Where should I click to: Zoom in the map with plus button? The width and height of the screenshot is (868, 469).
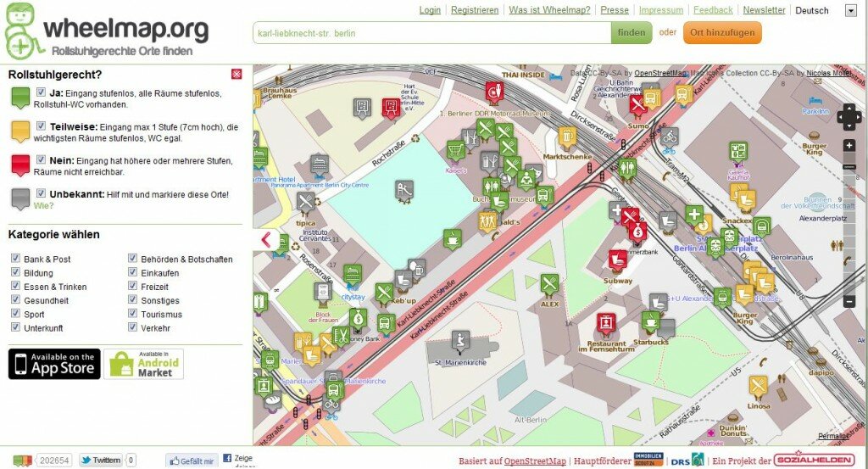click(x=849, y=146)
